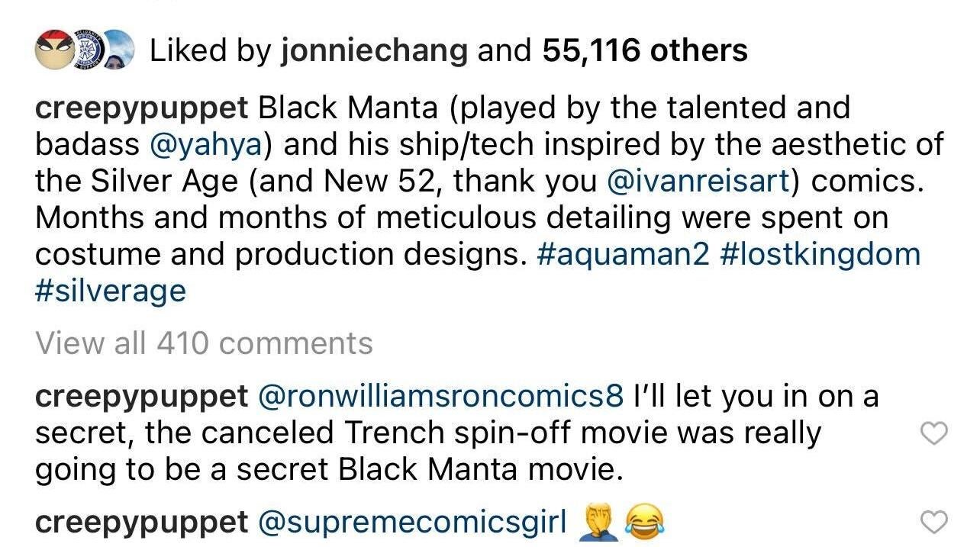Open creepypuppet profile from the caption

click(x=141, y=108)
